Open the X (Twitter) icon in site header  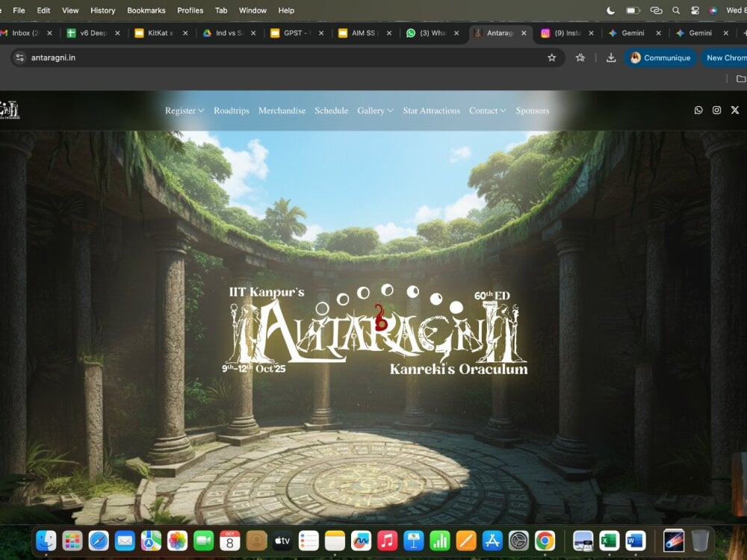735,111
